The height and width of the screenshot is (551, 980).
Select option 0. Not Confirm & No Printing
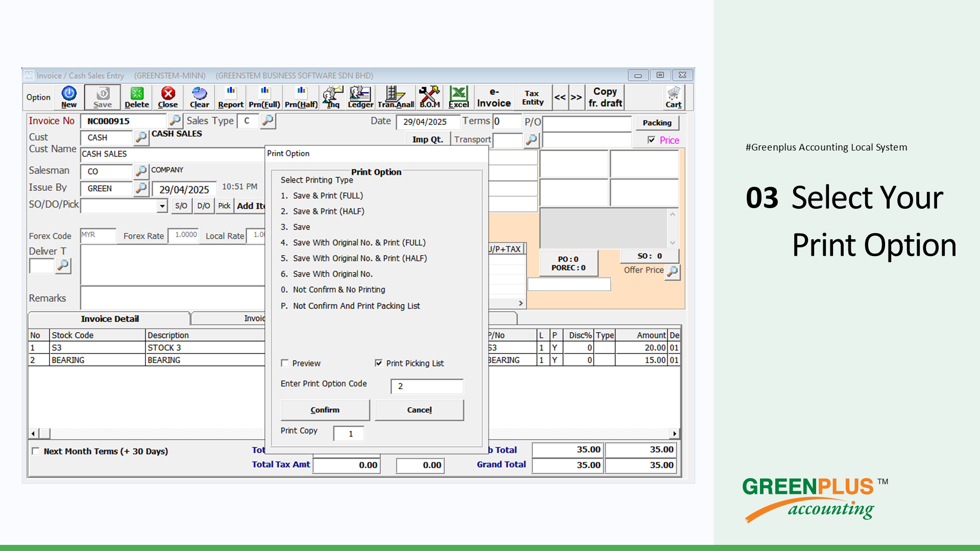click(333, 290)
